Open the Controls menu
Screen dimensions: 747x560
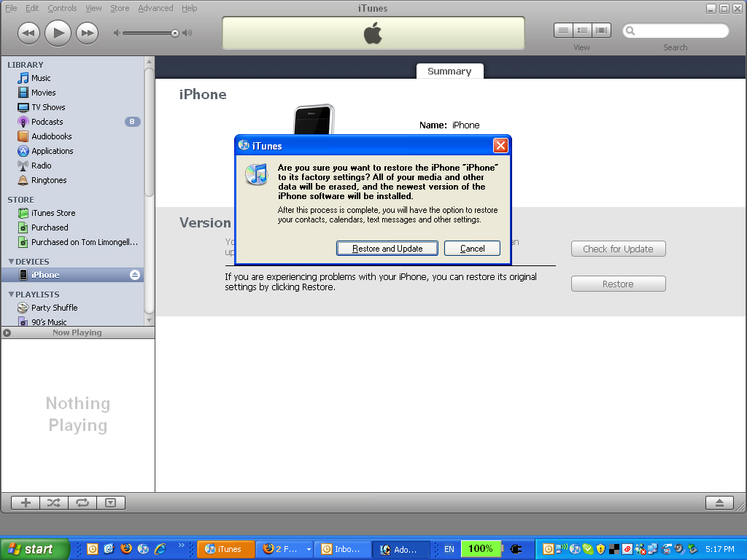(x=62, y=8)
